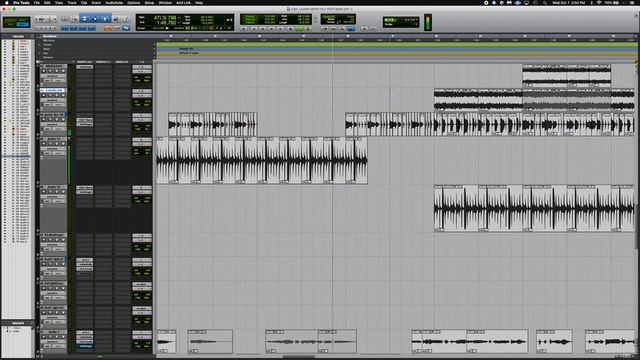Open the Main counter format dropdown
Screen dimensions: 640x360
[179, 18]
